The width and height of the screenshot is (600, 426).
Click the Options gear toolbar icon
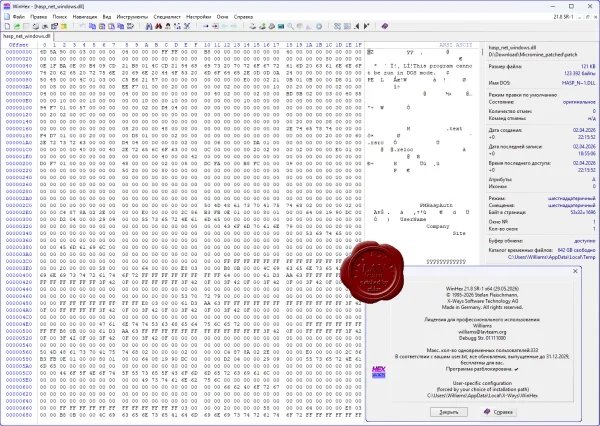coord(319,26)
